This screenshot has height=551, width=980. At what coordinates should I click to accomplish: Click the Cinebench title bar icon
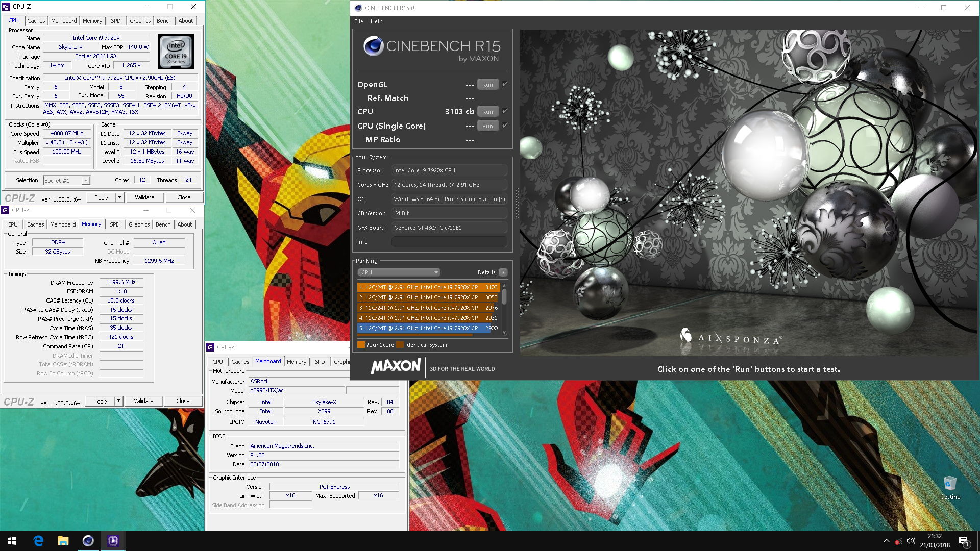point(358,8)
